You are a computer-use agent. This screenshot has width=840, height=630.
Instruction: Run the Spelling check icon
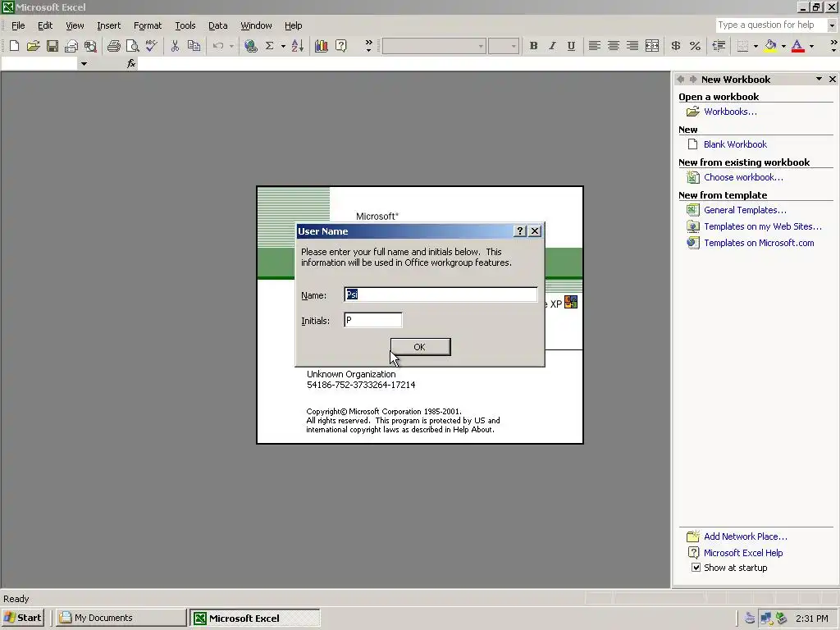[x=152, y=46]
